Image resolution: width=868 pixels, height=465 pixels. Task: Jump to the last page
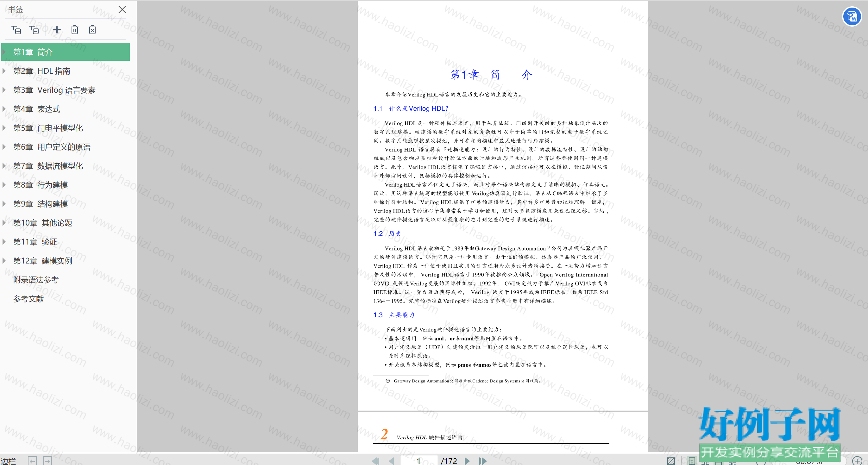point(483,461)
